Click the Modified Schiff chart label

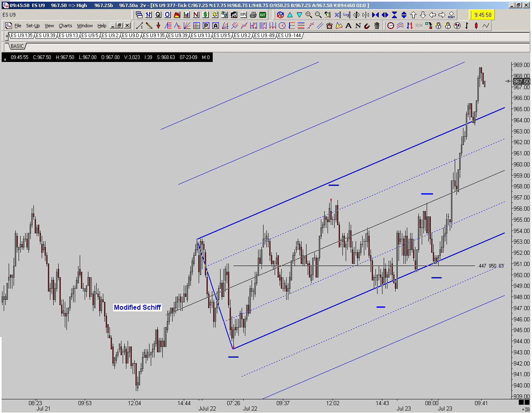point(138,307)
